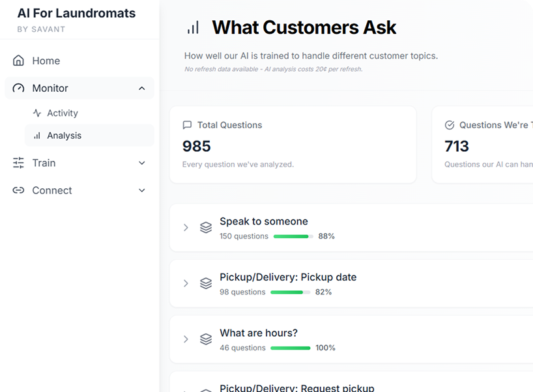This screenshot has height=392, width=533.
Task: Expand the Pickup date topic row
Action: (x=186, y=283)
